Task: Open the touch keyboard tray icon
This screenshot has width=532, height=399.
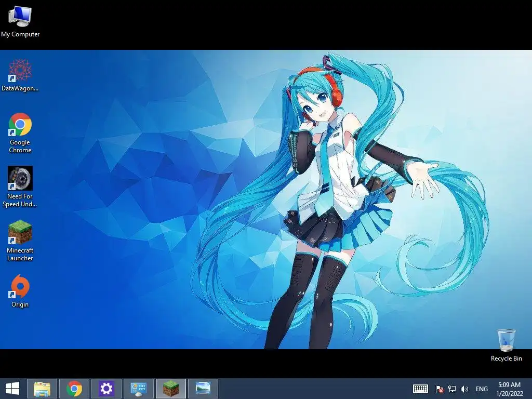Action: pyautogui.click(x=420, y=389)
